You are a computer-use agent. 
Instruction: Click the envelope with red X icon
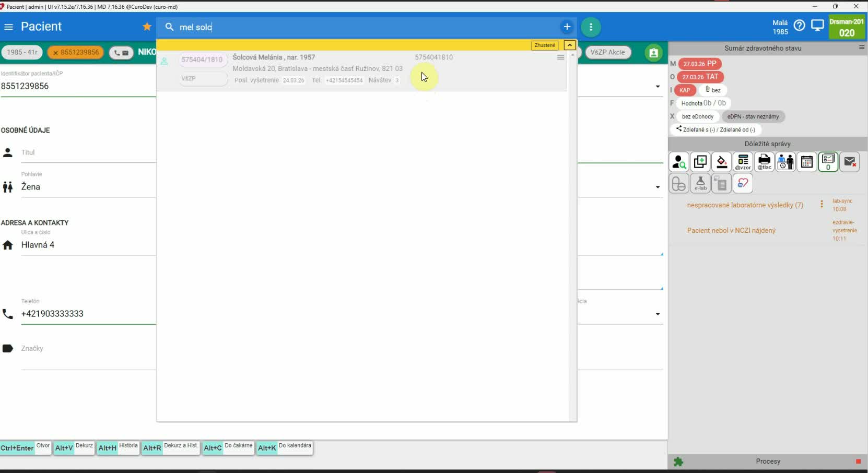(x=850, y=162)
